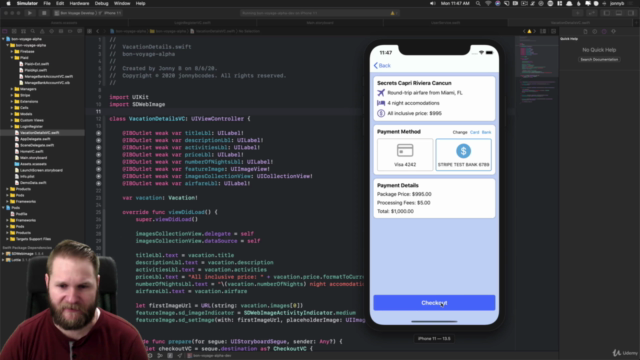Expand the Firebase folder
Viewport: 640px width, 360px height.
click(x=12, y=51)
